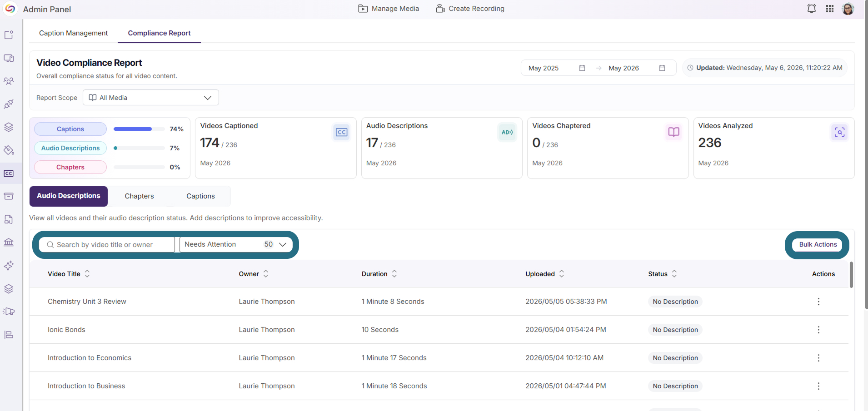
Task: Open closed captions section in sidebar
Action: 9,173
